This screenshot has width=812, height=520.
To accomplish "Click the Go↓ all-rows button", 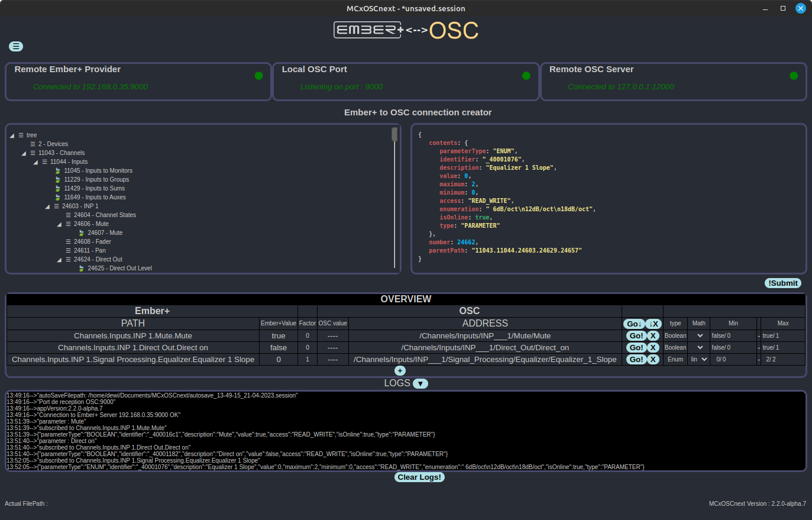I will click(x=634, y=324).
